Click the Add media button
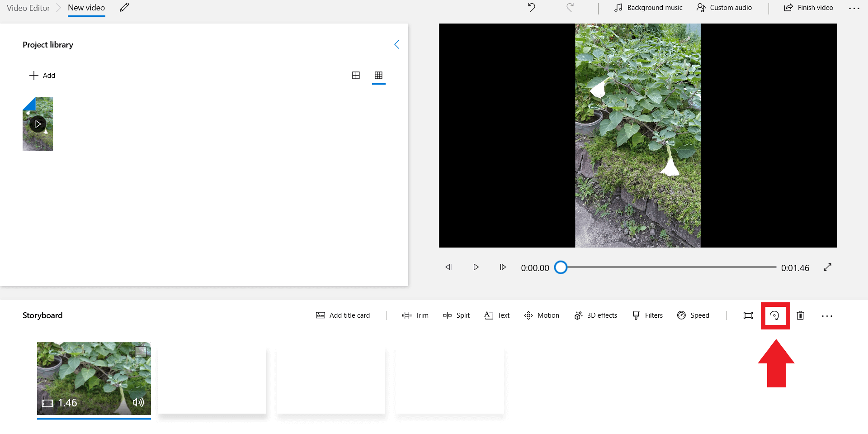Screen dimensions: 868x434 [42, 76]
